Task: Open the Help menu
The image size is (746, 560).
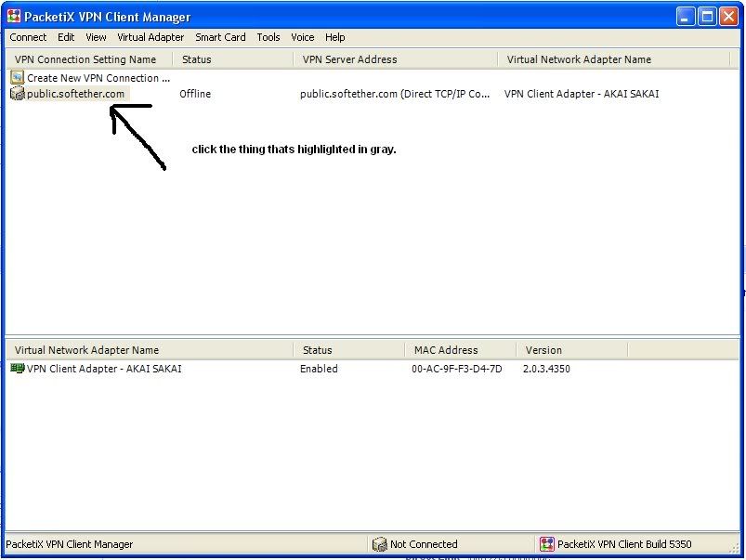Action: click(335, 37)
